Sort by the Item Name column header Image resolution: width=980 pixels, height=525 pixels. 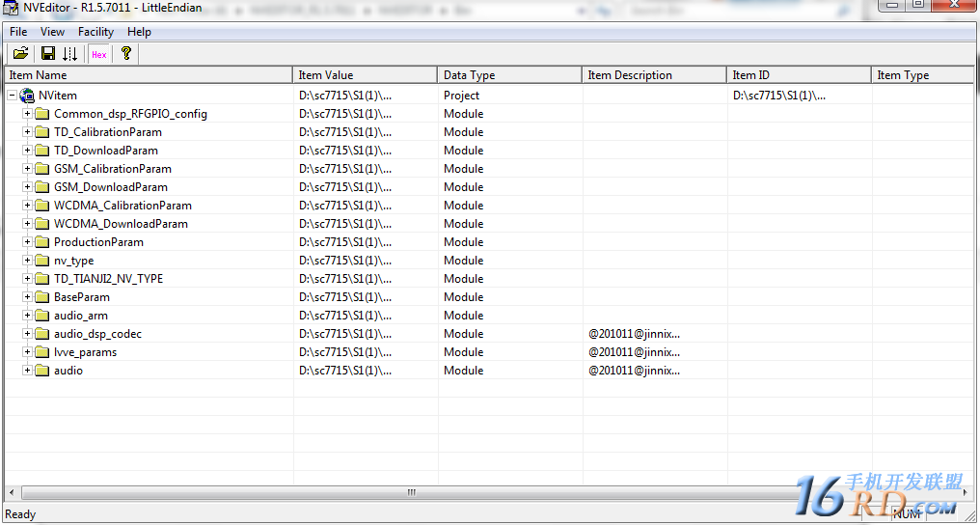click(148, 75)
